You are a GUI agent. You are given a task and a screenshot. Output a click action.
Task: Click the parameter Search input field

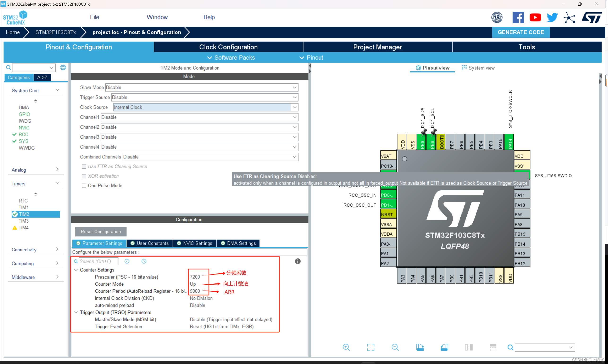tap(98, 261)
